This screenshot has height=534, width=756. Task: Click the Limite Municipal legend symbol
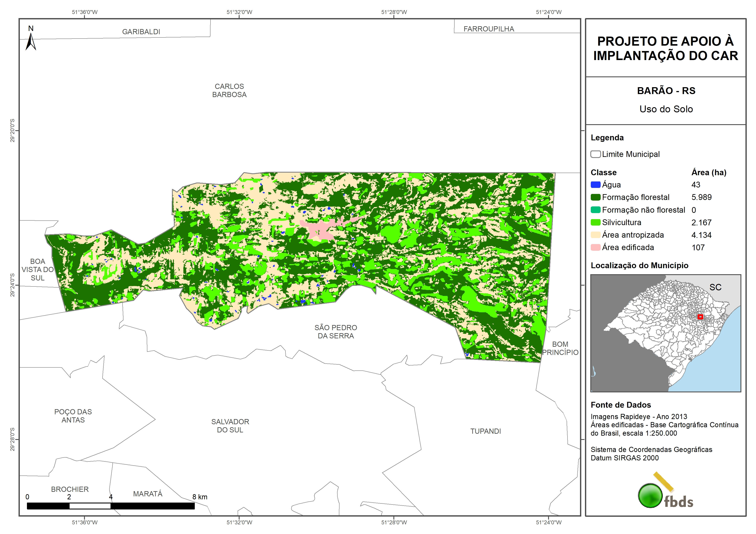595,154
